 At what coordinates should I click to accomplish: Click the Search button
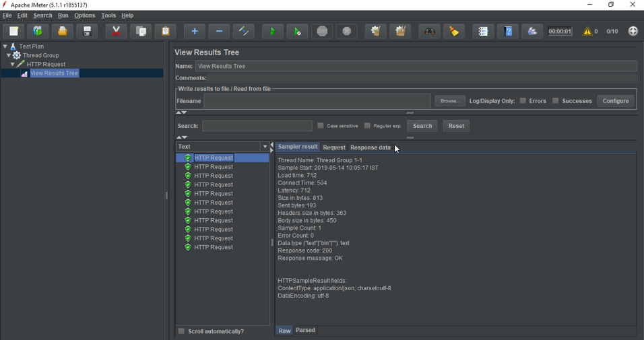click(x=422, y=126)
